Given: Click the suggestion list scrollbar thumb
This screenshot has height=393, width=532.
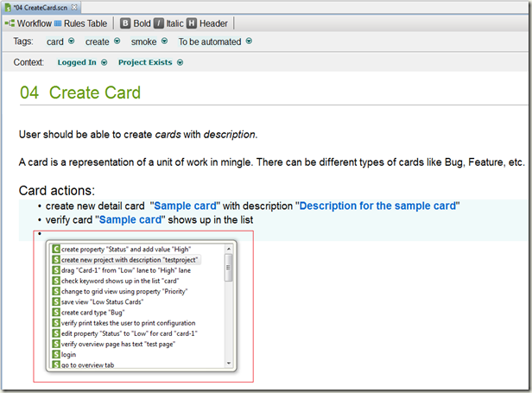Looking at the screenshot, I should [x=229, y=268].
